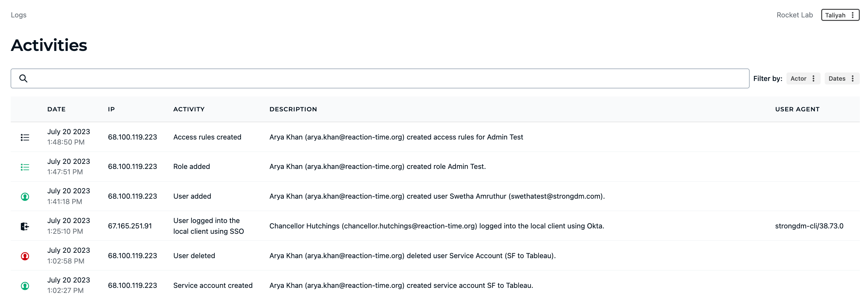Screen dimensions: 868x298
Task: Click the three-dot icon on the Taliyah button
Action: click(852, 15)
